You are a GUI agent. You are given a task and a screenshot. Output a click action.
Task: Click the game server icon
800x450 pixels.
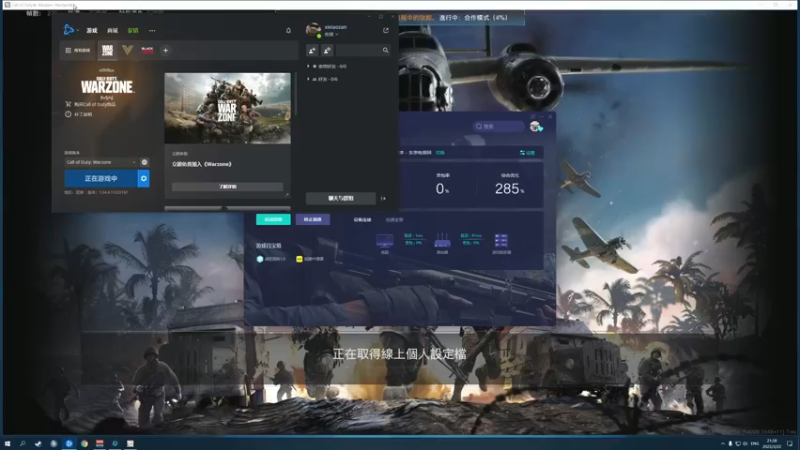tap(501, 241)
